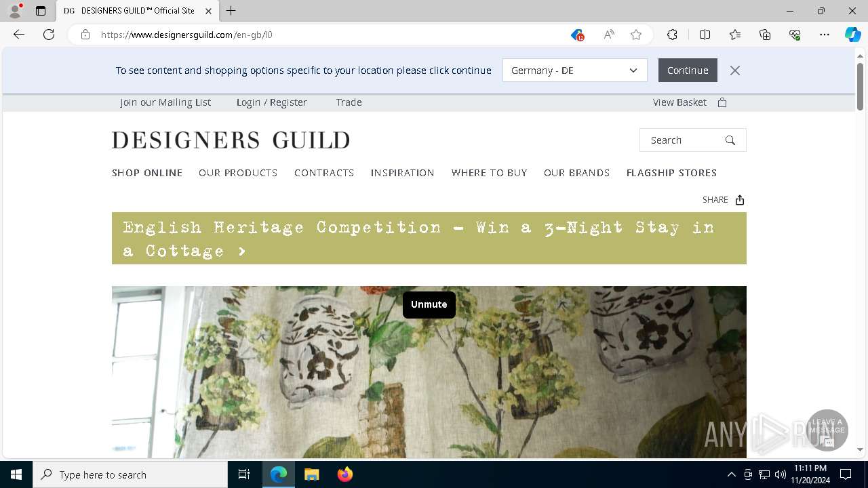The image size is (868, 488).
Task: Open the Trade link
Action: tap(349, 102)
